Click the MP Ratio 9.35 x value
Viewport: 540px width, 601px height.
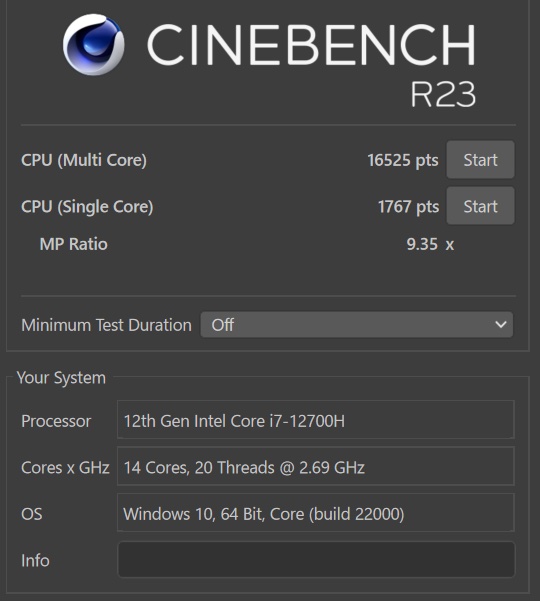point(430,244)
